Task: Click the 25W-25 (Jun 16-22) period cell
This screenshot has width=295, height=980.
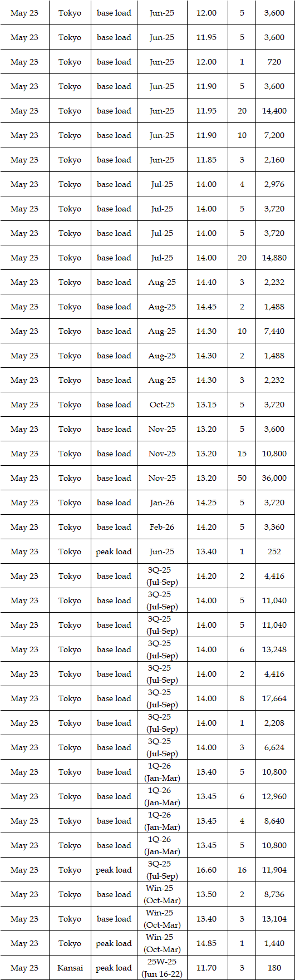Action: tap(161, 968)
